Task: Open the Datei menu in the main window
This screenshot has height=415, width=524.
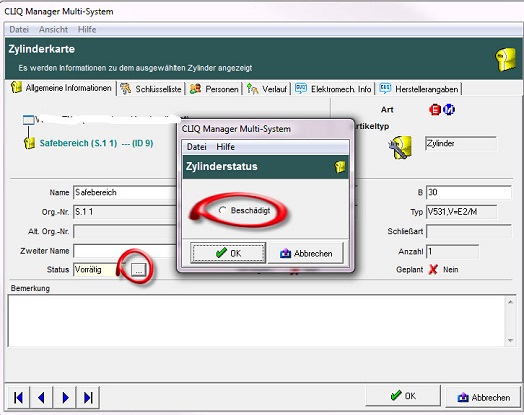Action: (19, 29)
